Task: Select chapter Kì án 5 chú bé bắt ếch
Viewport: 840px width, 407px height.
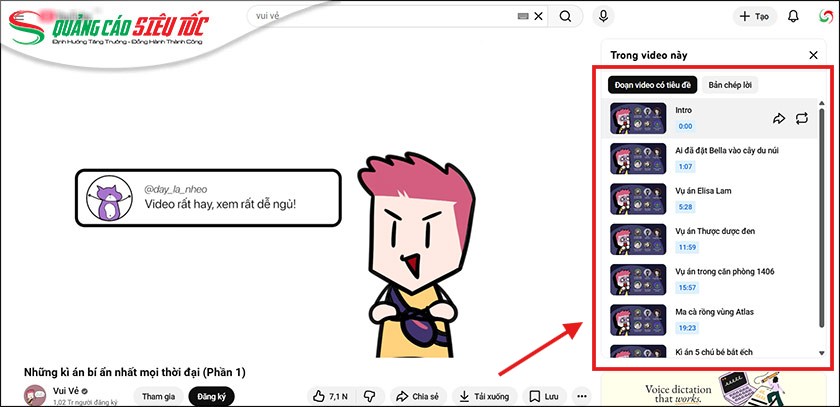Action: 714,352
